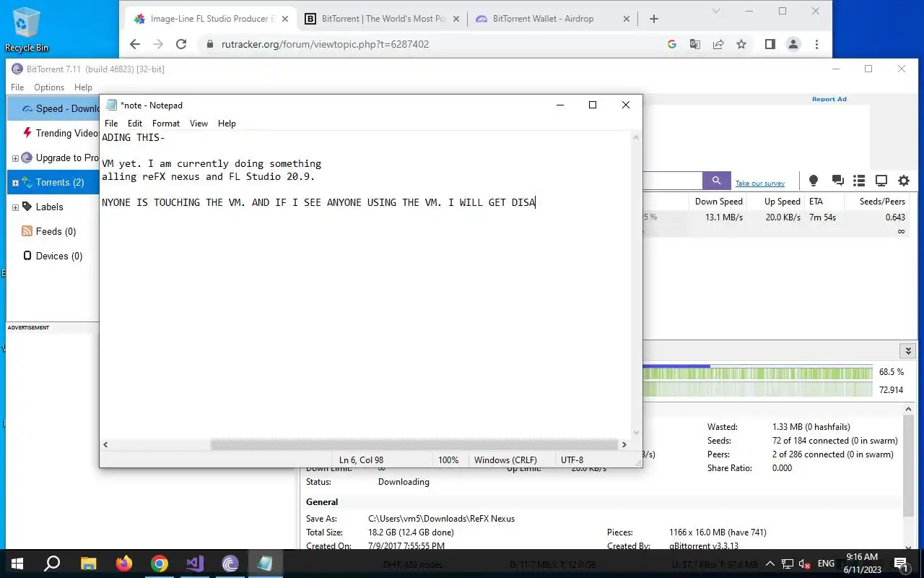
Task: Open BitTorrent preferences gear icon
Action: click(x=904, y=181)
